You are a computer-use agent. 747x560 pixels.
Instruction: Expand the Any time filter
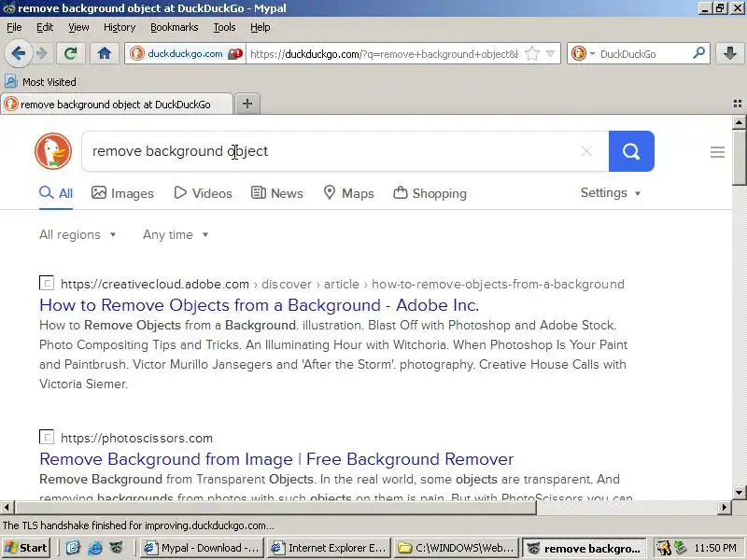(176, 235)
